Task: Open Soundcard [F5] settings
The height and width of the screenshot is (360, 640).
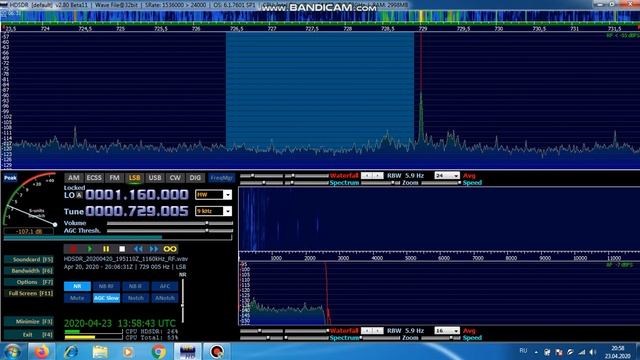Action: pyautogui.click(x=29, y=260)
